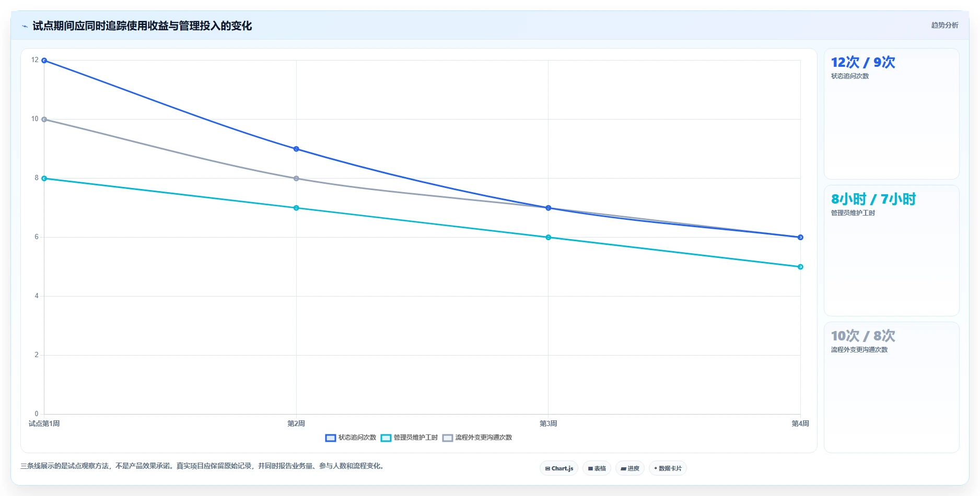This screenshot has height=496, width=980.
Task: Click the 10次 / 8次 stat value
Action: [x=863, y=336]
